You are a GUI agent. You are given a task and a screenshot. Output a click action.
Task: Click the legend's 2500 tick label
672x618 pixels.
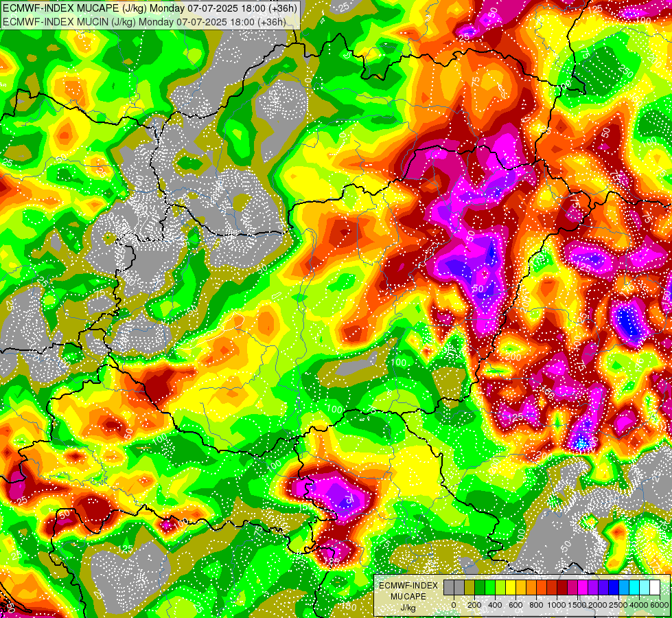(618, 605)
